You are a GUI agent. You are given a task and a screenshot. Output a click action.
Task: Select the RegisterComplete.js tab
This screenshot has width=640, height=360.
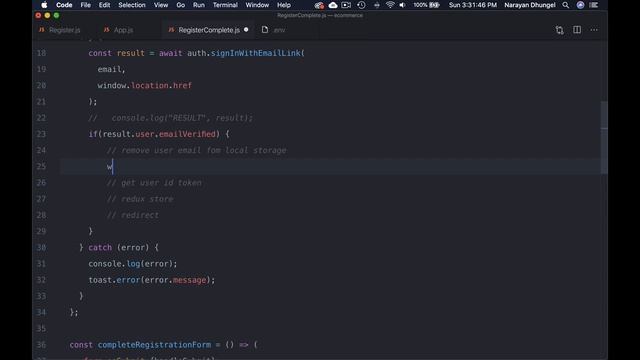(x=209, y=30)
